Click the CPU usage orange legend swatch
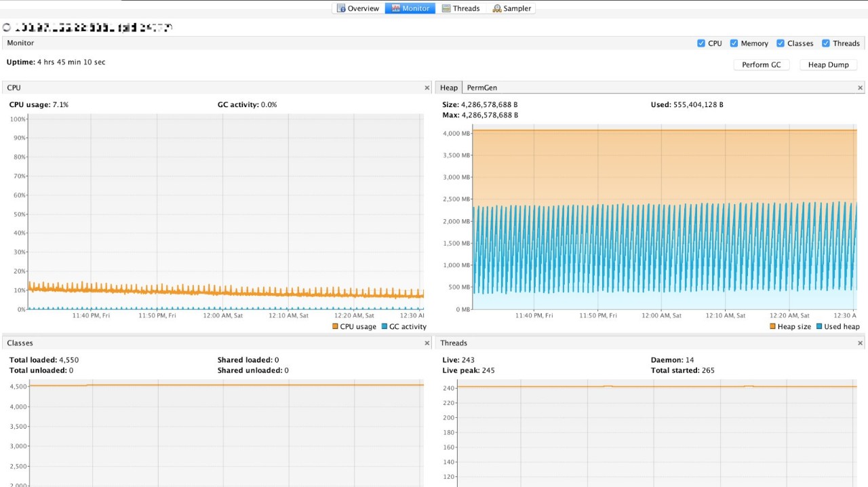 [335, 327]
